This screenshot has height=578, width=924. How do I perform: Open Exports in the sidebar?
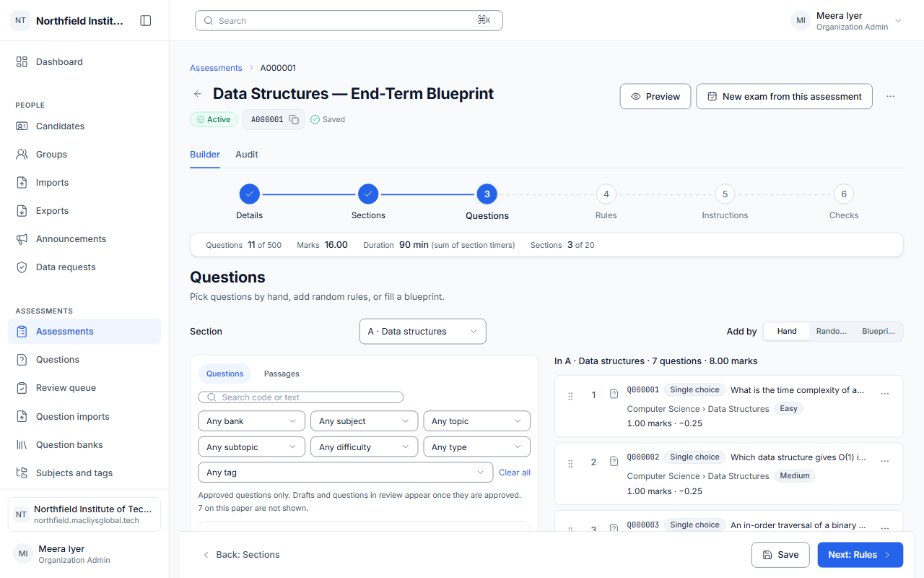84,211
